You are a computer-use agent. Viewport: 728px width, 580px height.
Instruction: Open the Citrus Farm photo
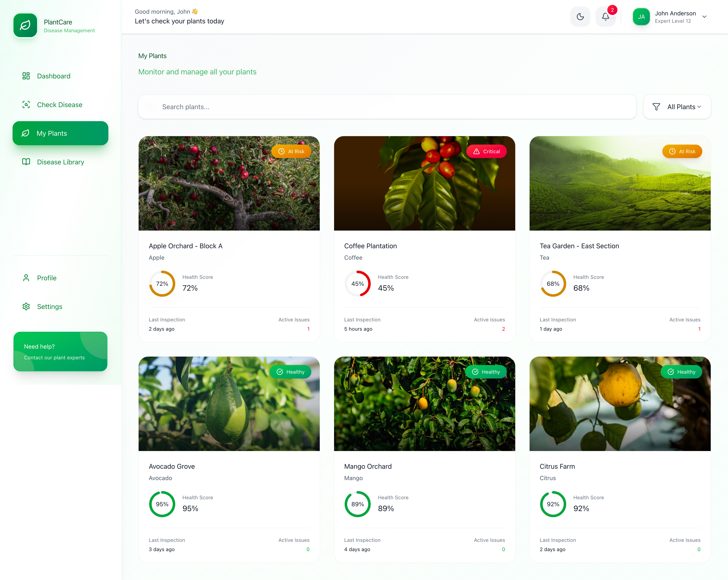point(620,404)
